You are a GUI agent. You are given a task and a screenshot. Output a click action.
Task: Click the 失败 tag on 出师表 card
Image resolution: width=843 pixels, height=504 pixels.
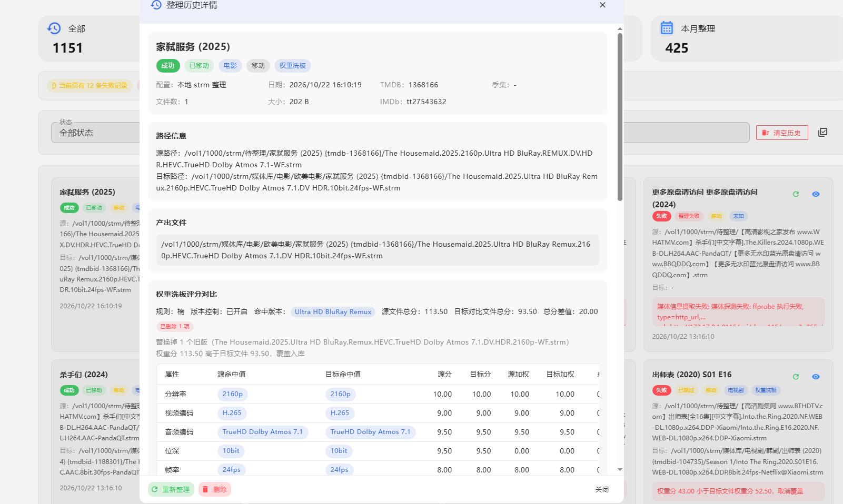661,390
